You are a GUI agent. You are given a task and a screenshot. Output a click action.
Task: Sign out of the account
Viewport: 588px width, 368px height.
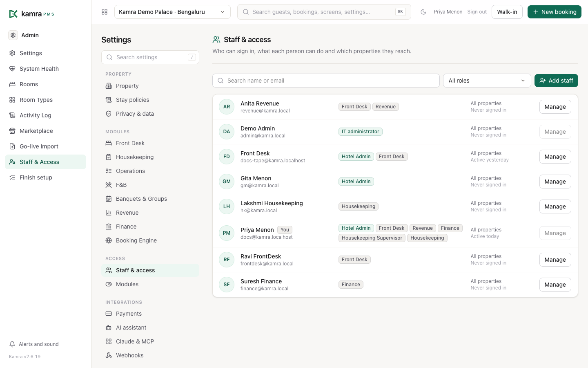point(477,12)
